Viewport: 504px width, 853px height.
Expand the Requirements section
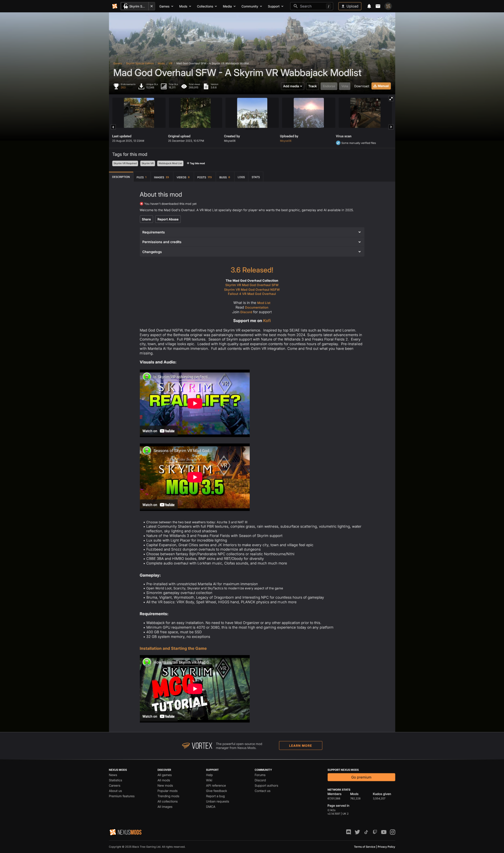[252, 232]
